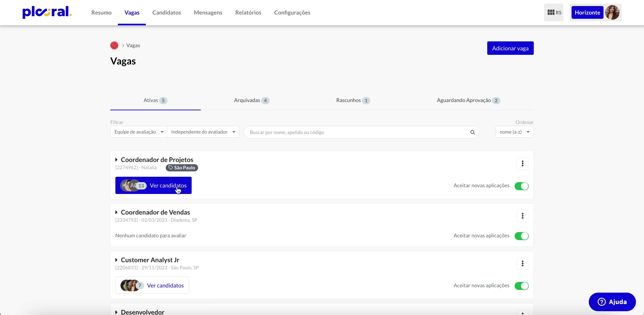
Task: Open the Independente do avaliador dropdown
Action: (x=203, y=132)
